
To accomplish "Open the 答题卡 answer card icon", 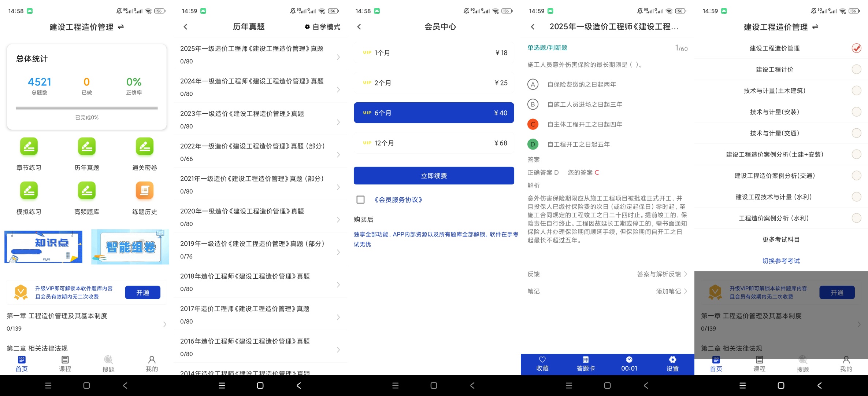I will click(586, 359).
